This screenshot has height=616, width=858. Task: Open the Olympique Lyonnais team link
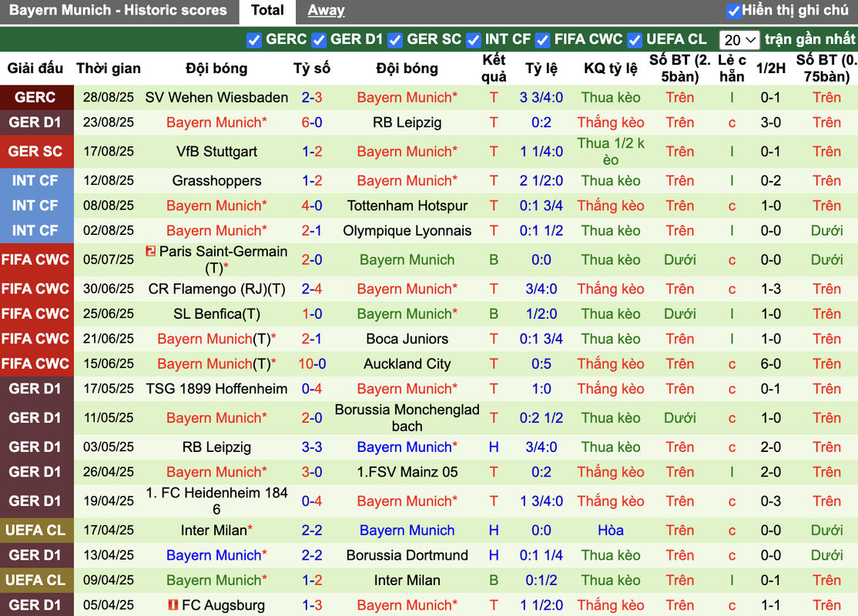(407, 231)
